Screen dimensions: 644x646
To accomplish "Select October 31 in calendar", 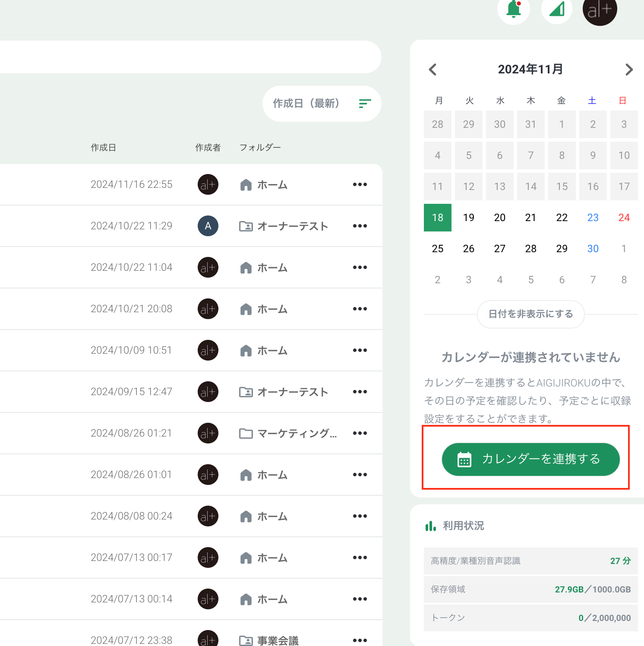I will (x=531, y=124).
